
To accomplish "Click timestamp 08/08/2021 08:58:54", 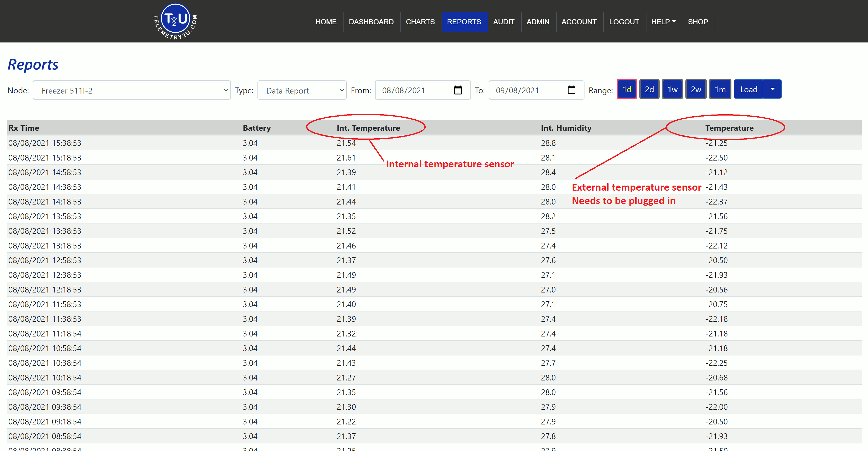I will (45, 436).
